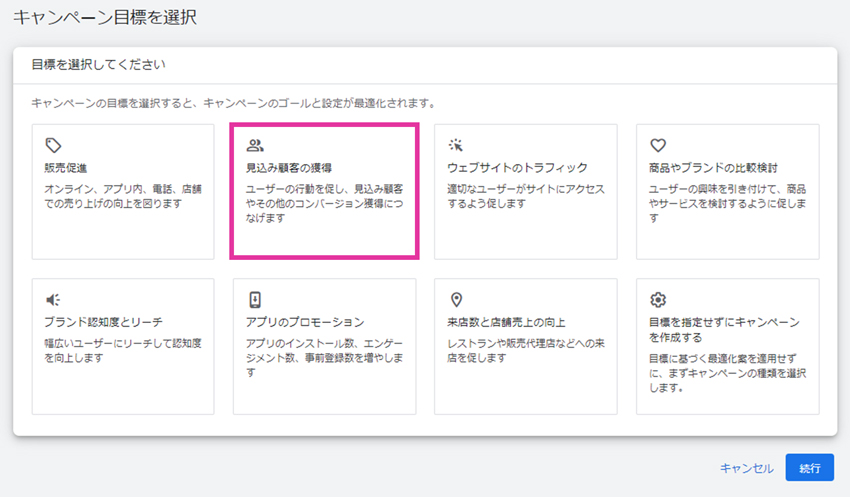Select ウェブサイトのトラフィック goal title
The image size is (850, 497).
point(517,168)
